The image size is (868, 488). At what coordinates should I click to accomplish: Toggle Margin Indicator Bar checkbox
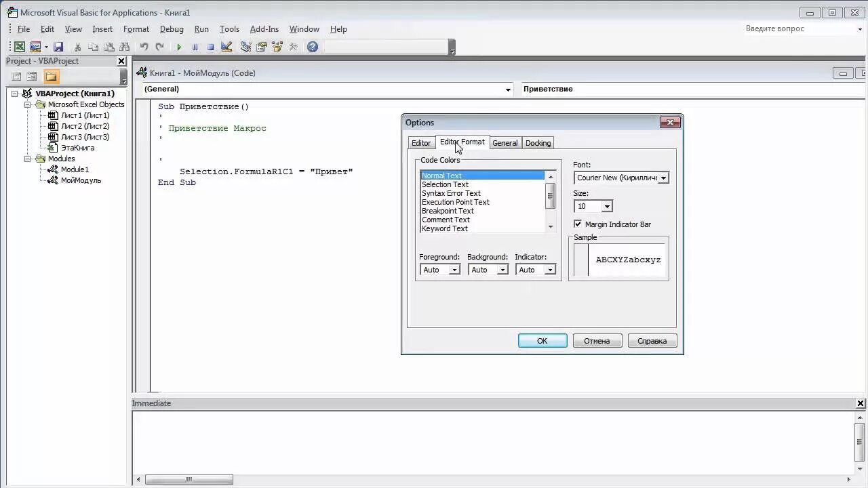pyautogui.click(x=578, y=224)
